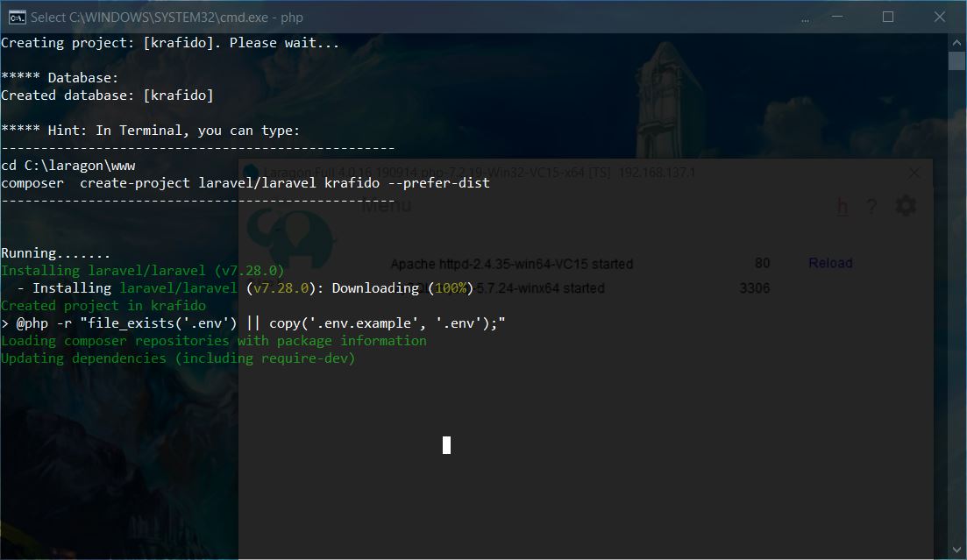
Task: Click the '***** Database:' line
Action: tap(60, 78)
